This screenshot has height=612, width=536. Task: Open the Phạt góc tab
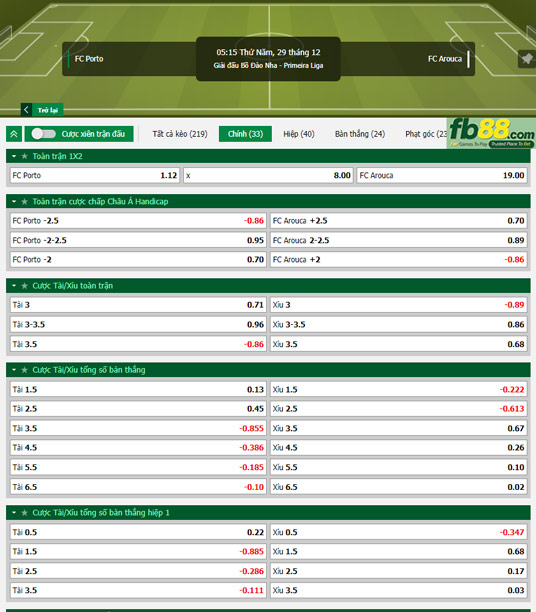coord(426,134)
